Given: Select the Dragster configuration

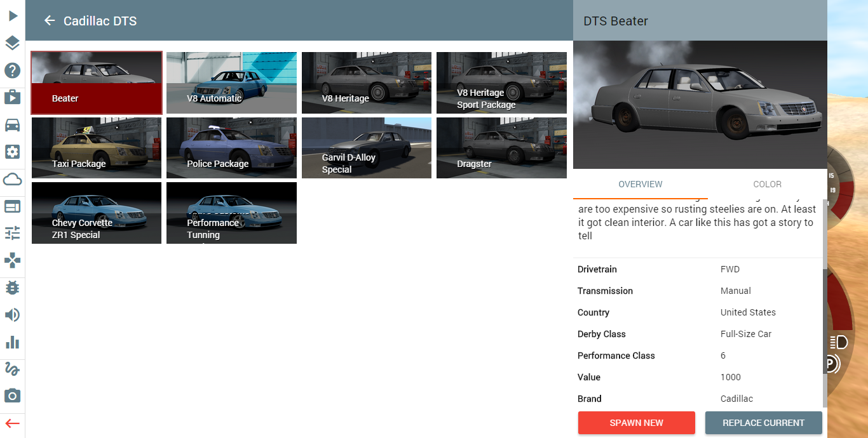Looking at the screenshot, I should pos(501,148).
